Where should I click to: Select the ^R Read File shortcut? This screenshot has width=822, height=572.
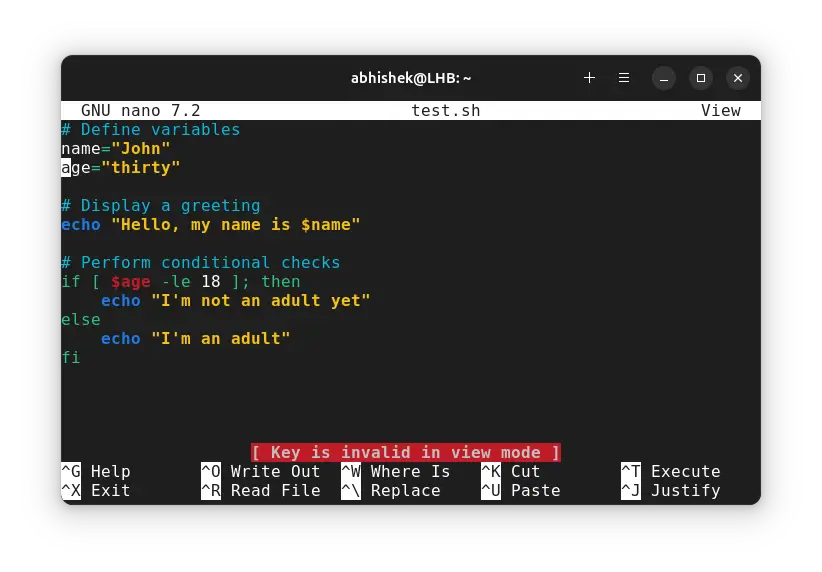260,490
